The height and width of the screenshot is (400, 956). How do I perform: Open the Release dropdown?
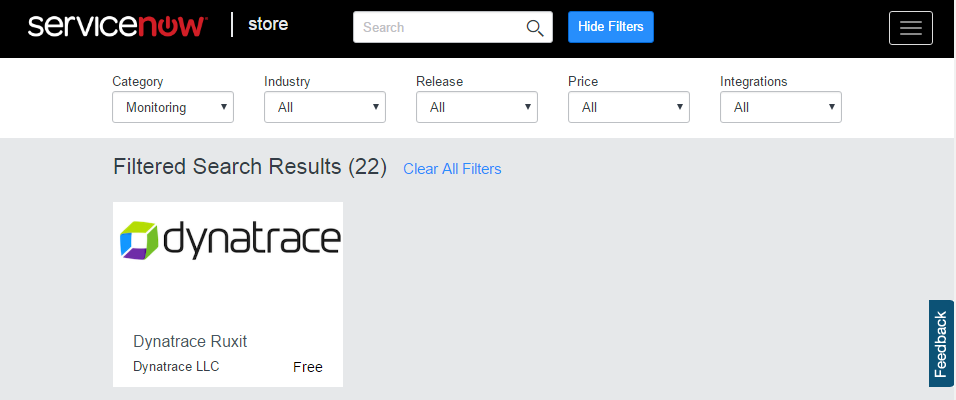click(477, 107)
